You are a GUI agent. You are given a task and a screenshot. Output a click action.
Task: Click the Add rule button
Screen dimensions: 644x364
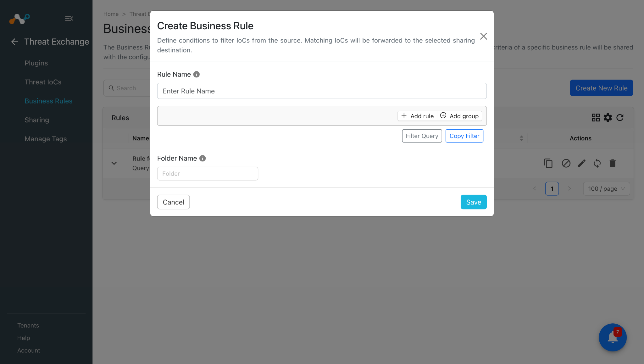click(x=417, y=116)
